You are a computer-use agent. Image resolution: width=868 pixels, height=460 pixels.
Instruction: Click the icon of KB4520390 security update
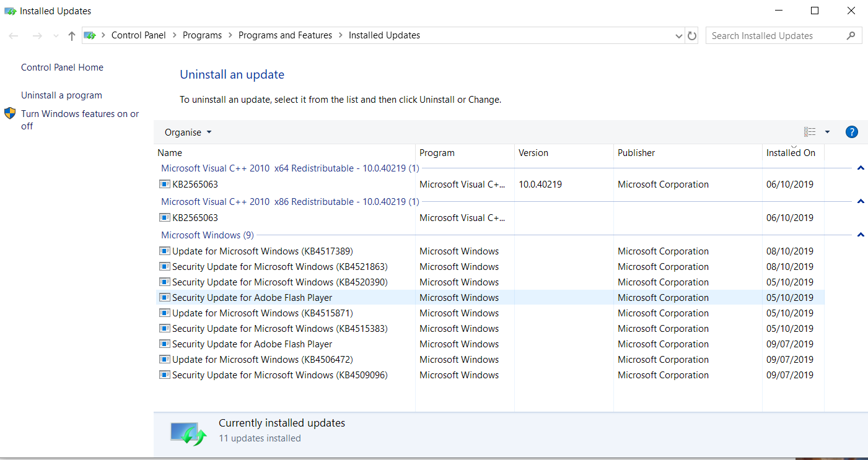pos(165,282)
